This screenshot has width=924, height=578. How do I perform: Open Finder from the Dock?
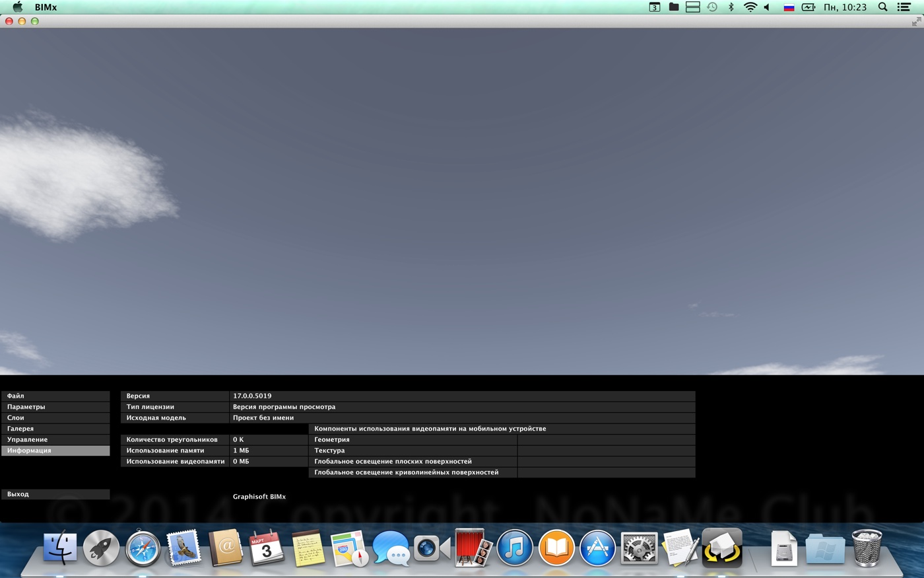pos(60,548)
